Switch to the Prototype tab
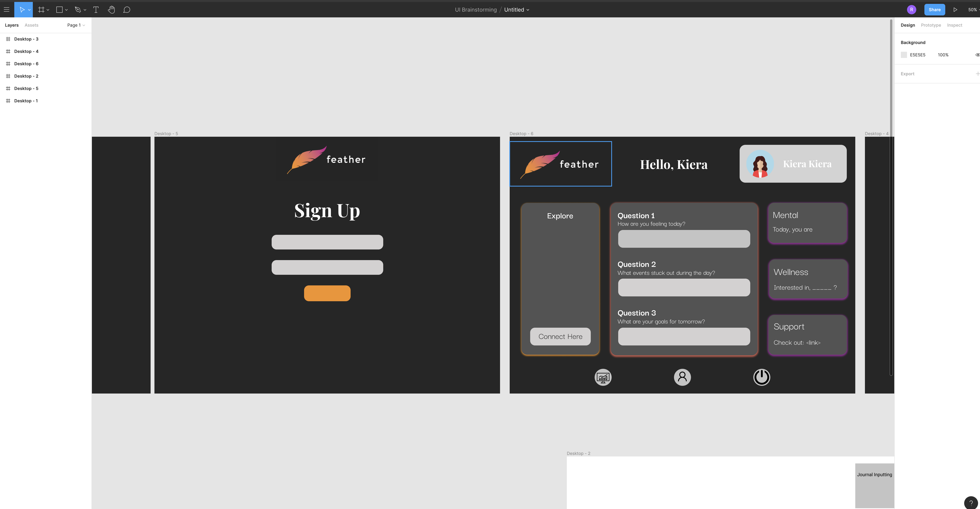 (931, 25)
